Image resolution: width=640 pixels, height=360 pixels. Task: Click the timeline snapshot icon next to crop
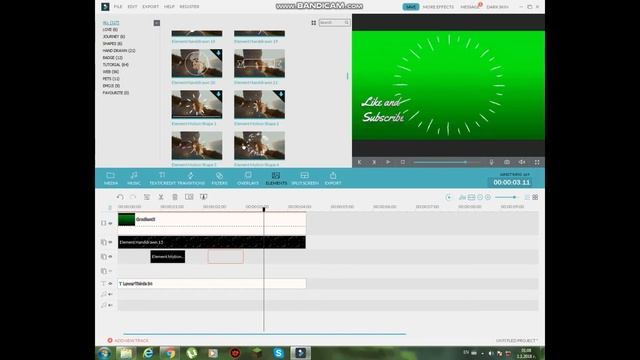pyautogui.click(x=203, y=197)
